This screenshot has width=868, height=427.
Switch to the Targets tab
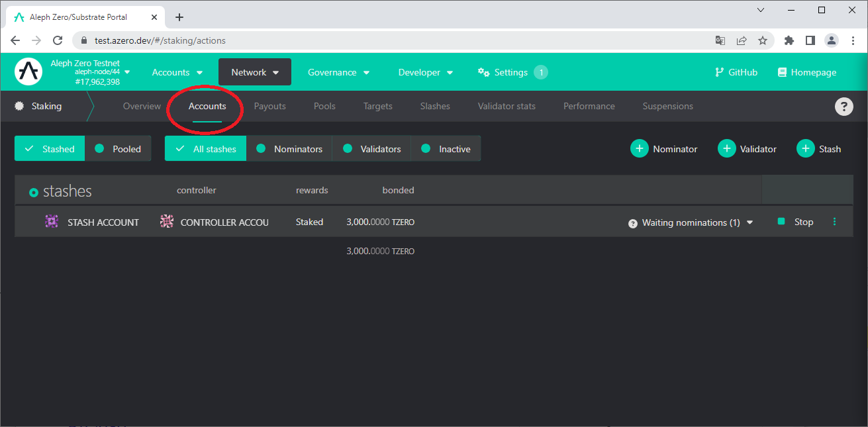point(378,106)
